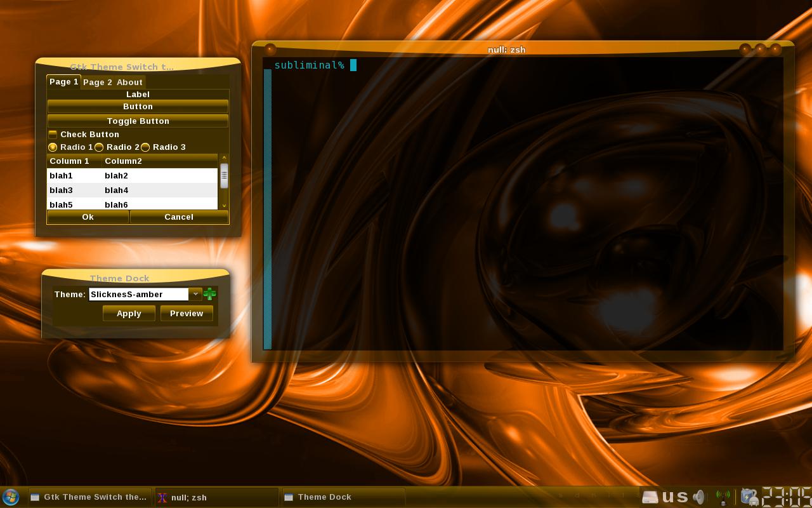Select the blah6 cell
Image resolution: width=812 pixels, height=508 pixels.
[159, 204]
